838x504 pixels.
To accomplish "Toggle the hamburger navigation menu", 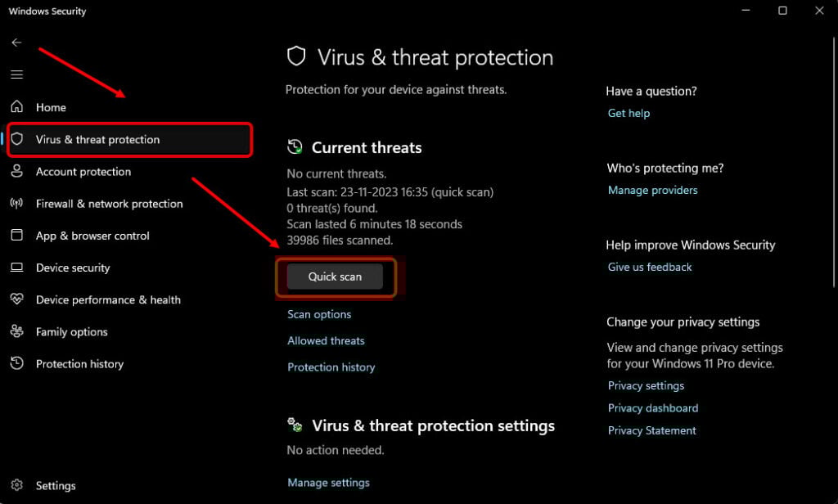I will coord(16,74).
